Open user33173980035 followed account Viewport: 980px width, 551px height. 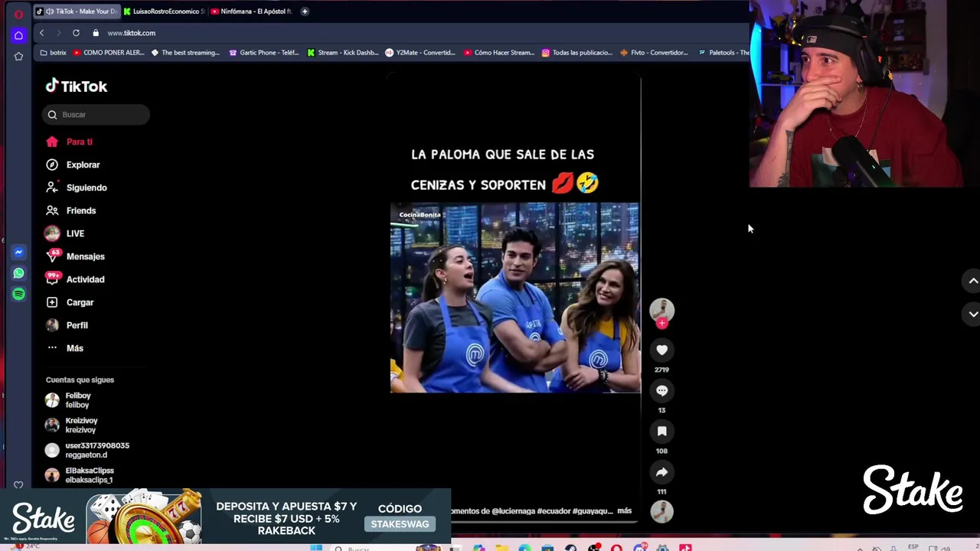point(87,450)
